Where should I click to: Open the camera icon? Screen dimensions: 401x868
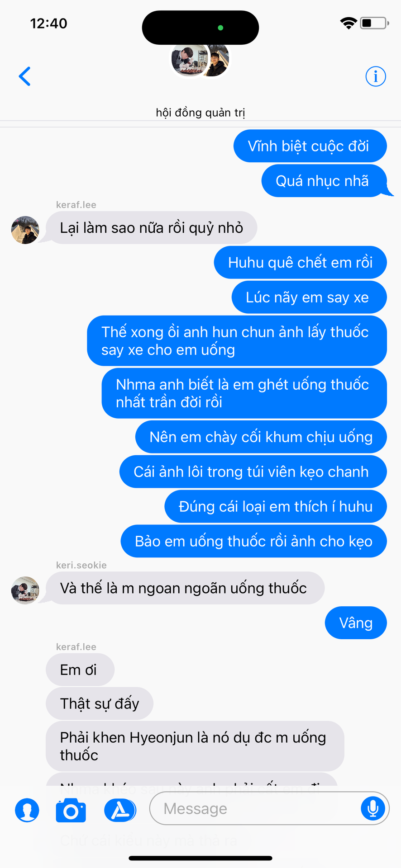pos(71,810)
